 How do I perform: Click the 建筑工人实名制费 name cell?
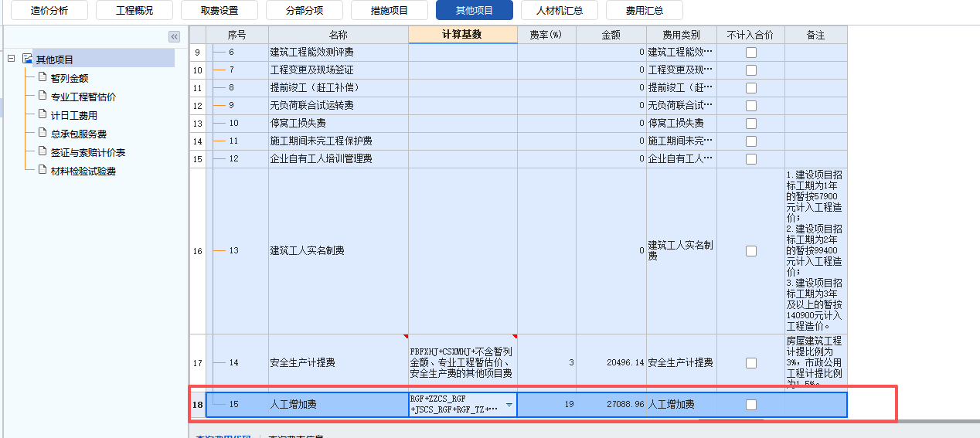339,250
